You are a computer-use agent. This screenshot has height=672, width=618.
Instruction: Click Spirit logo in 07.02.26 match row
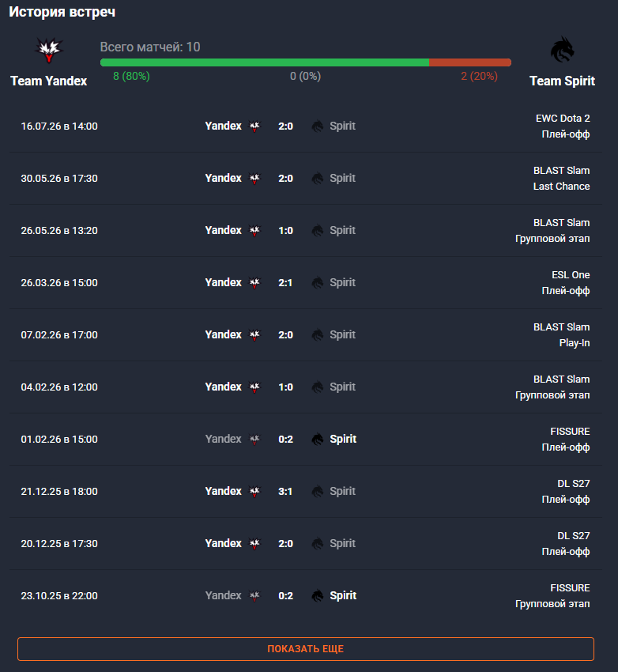pyautogui.click(x=318, y=335)
